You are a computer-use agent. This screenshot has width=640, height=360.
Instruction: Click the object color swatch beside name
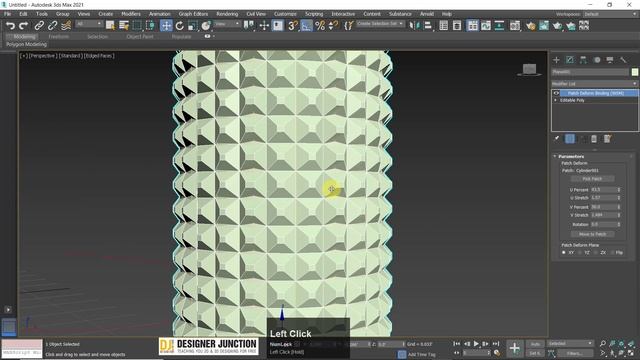click(x=634, y=72)
